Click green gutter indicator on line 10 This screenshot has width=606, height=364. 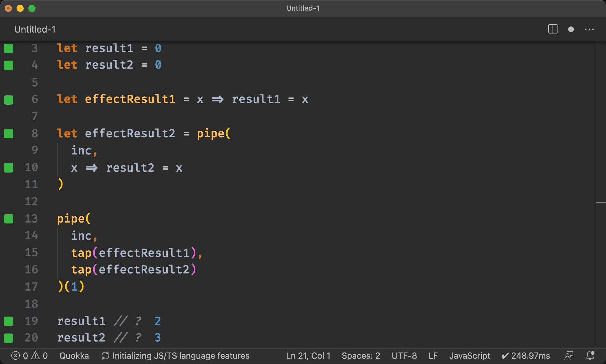[x=9, y=168]
